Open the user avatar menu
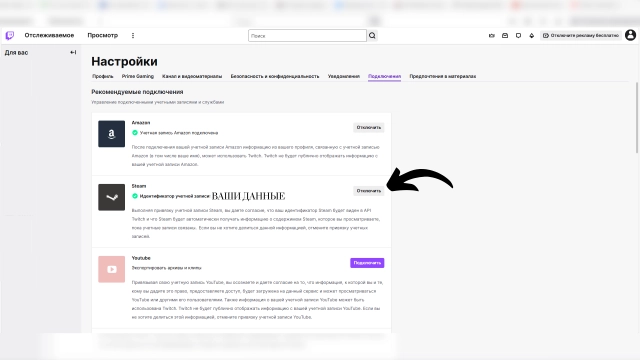This screenshot has width=640, height=360. 630,35
